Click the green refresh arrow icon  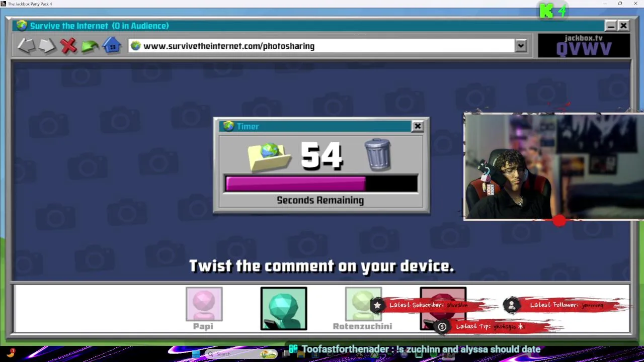[x=90, y=46]
